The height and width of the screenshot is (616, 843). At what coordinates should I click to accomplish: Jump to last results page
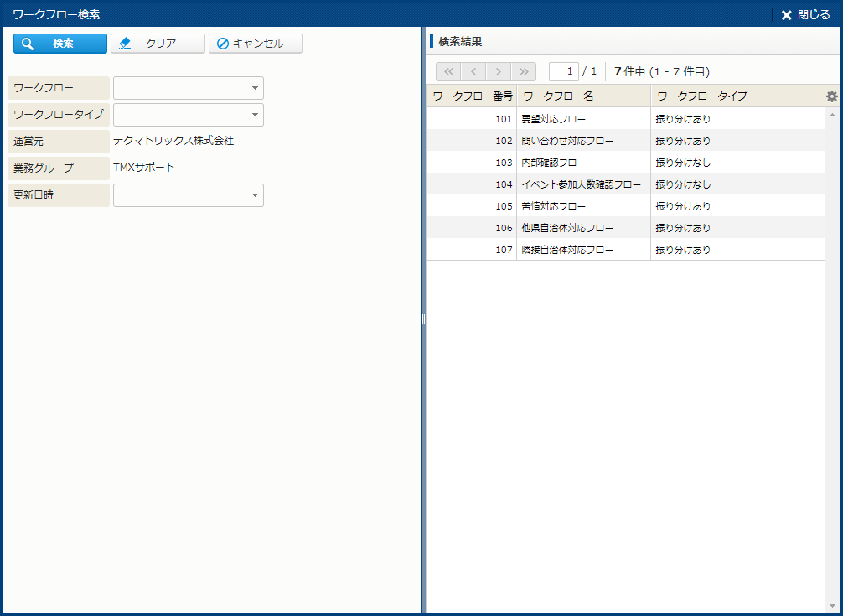pos(525,71)
